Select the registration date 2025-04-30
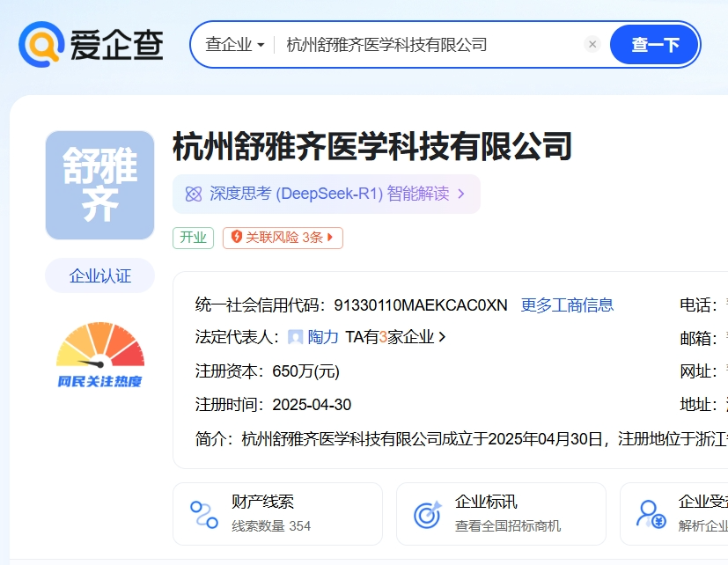728x565 pixels. pos(312,405)
